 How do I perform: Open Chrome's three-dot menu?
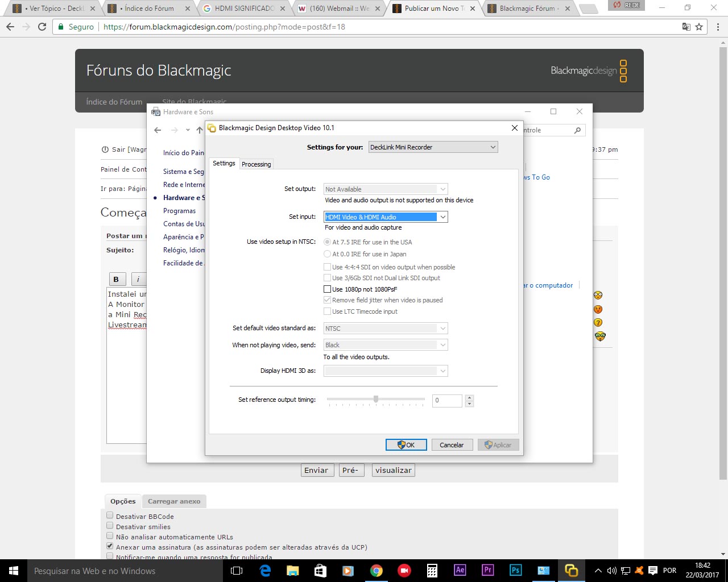(x=718, y=27)
